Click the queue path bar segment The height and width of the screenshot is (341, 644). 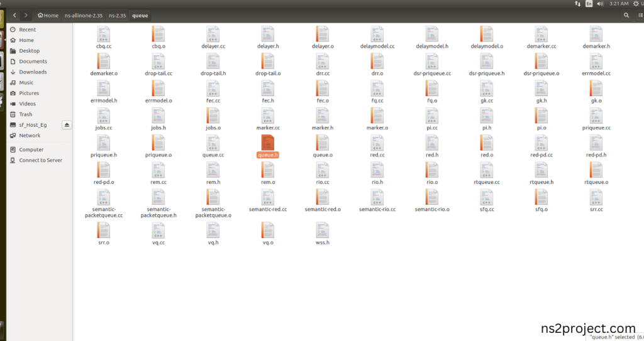point(140,16)
